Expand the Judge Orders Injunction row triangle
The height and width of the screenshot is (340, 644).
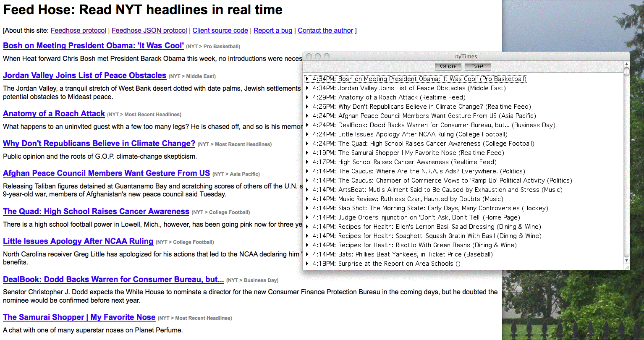pos(307,217)
